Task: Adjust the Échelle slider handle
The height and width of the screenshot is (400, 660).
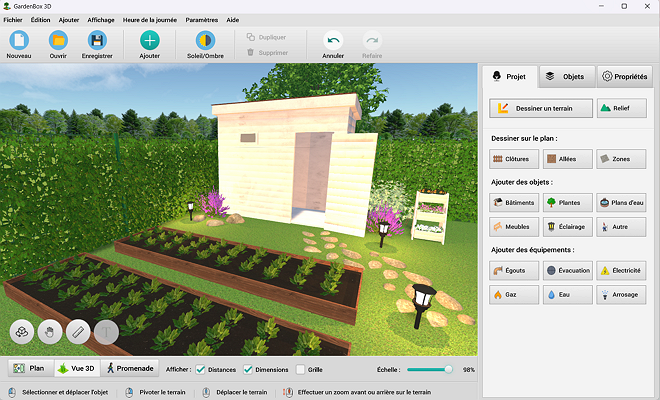Action: click(x=448, y=369)
